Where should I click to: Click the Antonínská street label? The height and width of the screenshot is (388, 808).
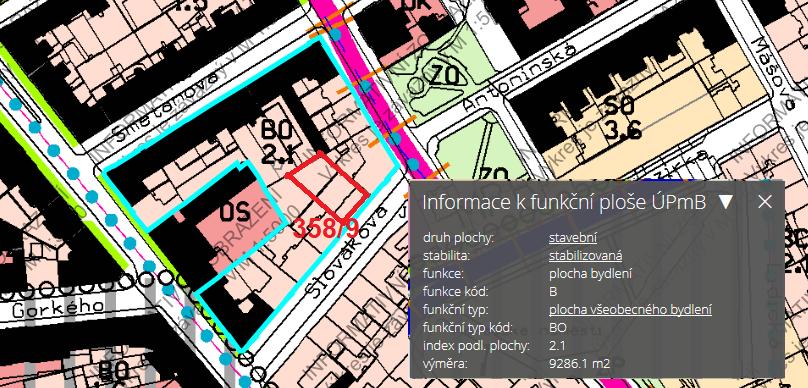pos(518,77)
